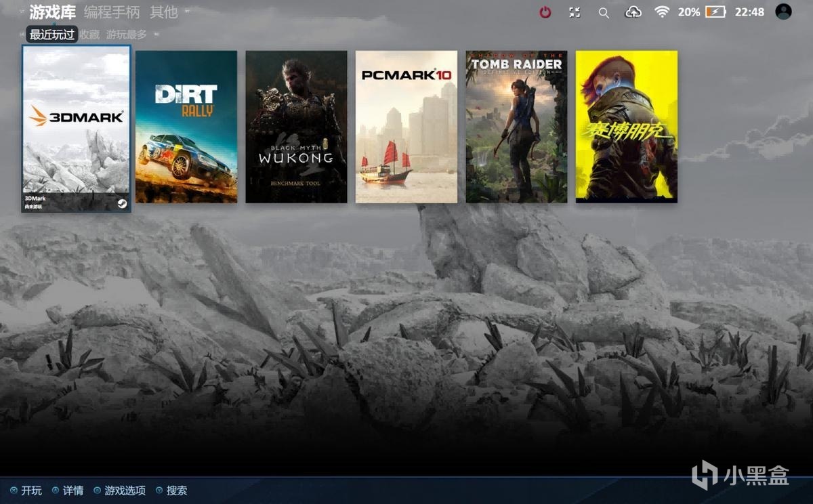813x504 pixels.
Task: Click the 20% battery percentage
Action: point(689,12)
